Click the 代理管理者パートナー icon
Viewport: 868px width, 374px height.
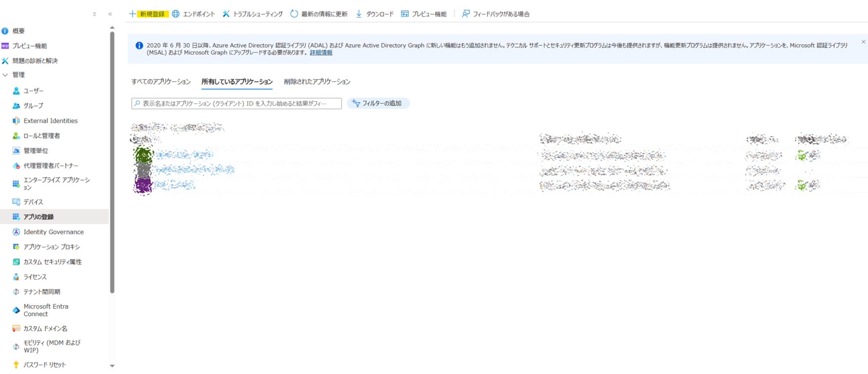click(16, 166)
